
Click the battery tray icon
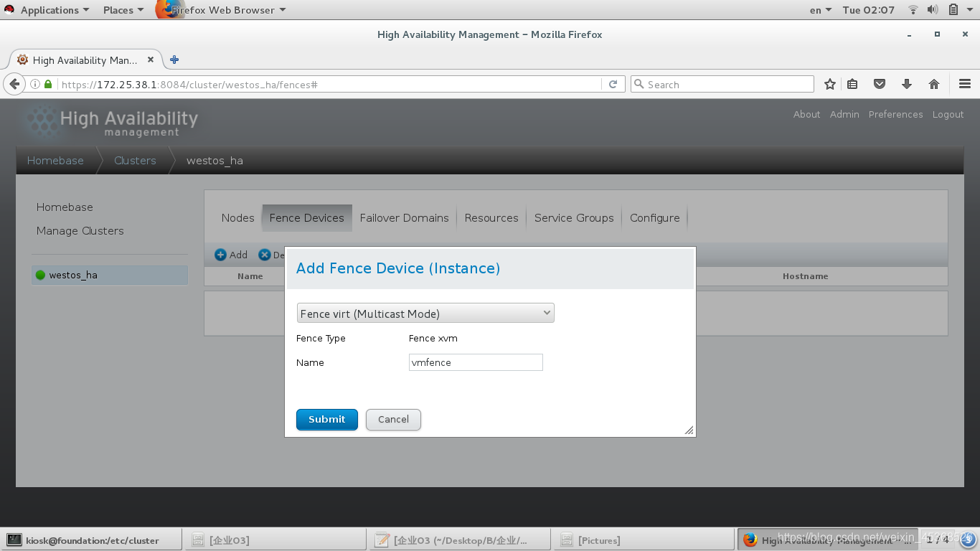[x=953, y=10]
